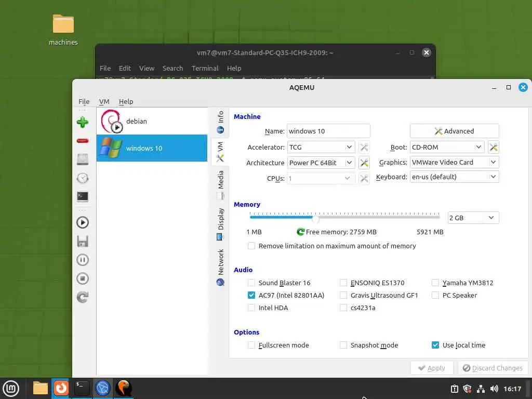This screenshot has width=532, height=399.
Task: Switch to the Display tab
Action: pyautogui.click(x=220, y=224)
